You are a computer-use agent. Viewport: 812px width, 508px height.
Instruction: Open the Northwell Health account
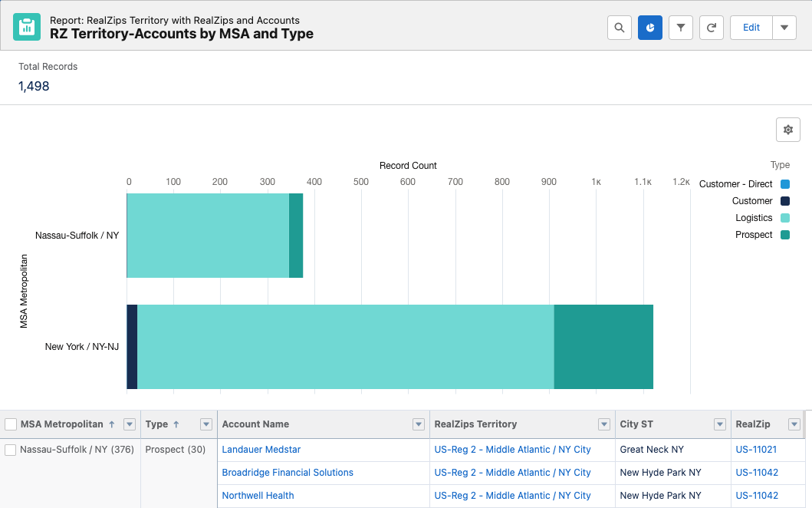point(258,496)
